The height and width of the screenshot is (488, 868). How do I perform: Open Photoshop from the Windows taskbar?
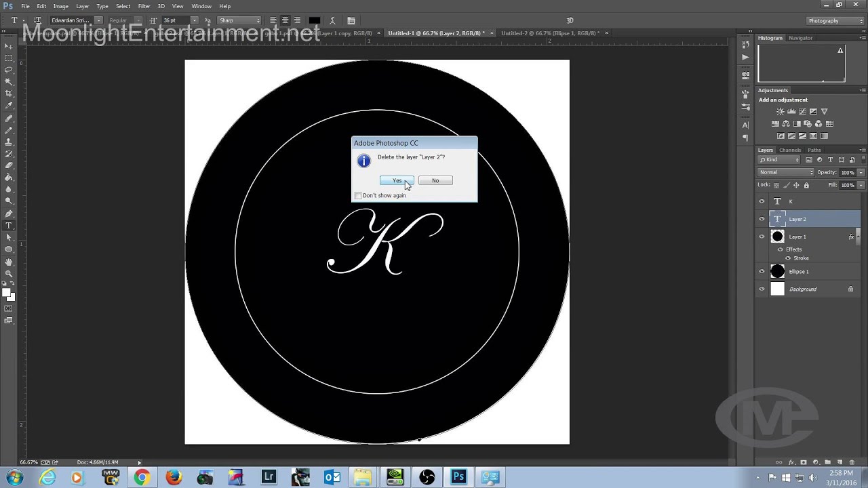click(459, 477)
